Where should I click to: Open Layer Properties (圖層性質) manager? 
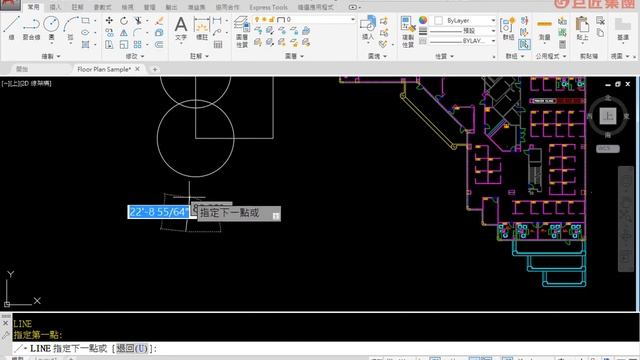pos(242,32)
